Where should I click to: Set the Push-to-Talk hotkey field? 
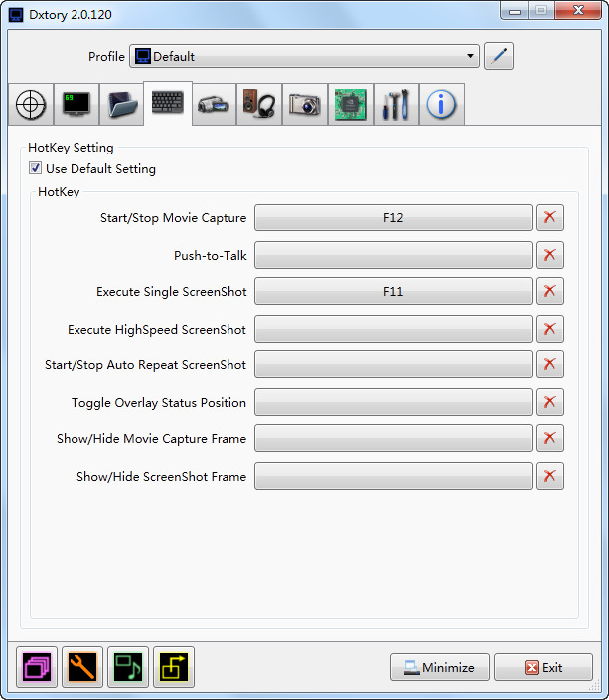coord(392,255)
